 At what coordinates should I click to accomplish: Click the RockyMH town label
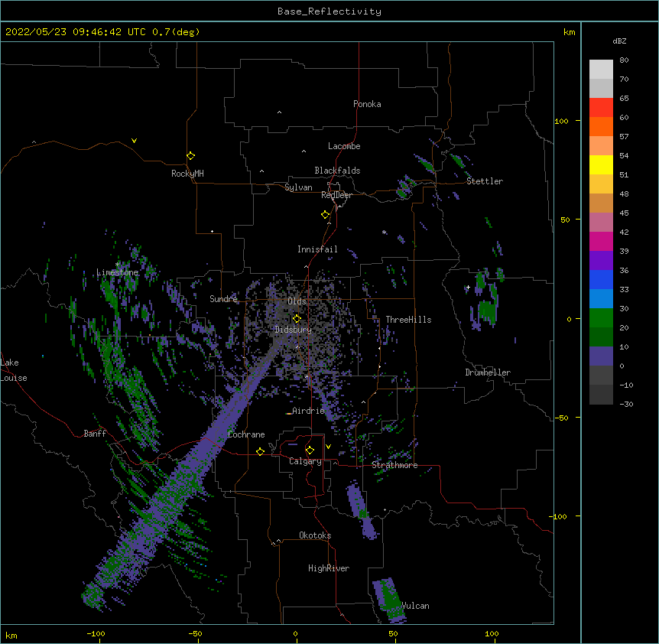tap(187, 173)
